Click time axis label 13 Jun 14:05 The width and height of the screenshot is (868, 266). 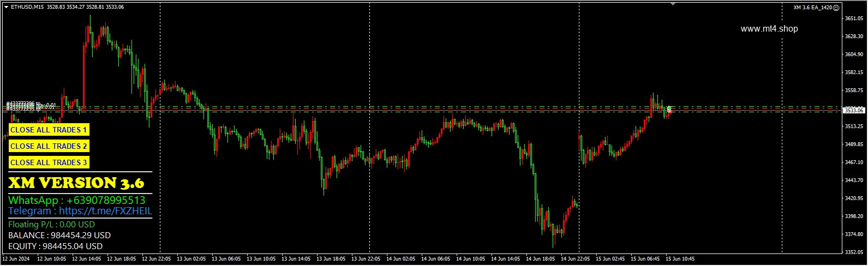tap(296, 259)
